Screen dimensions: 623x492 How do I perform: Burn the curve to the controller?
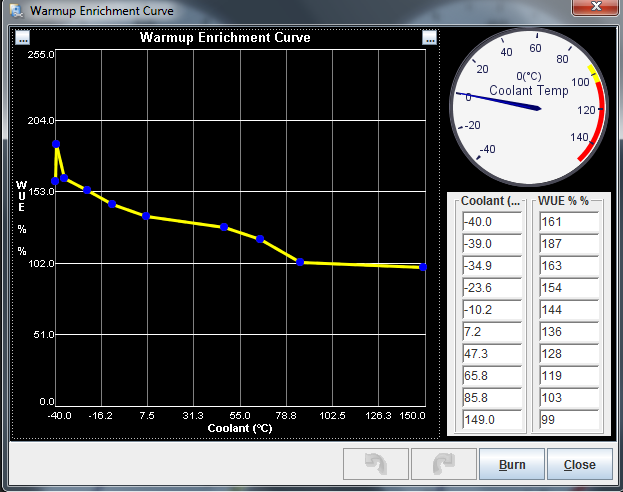point(512,464)
